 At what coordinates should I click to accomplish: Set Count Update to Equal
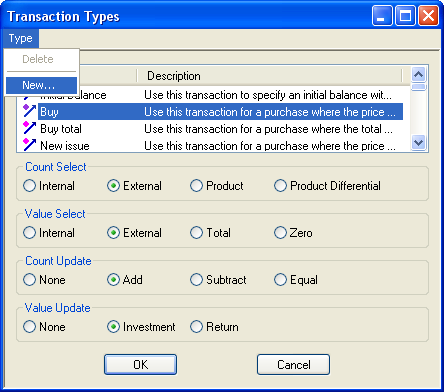(x=296, y=280)
